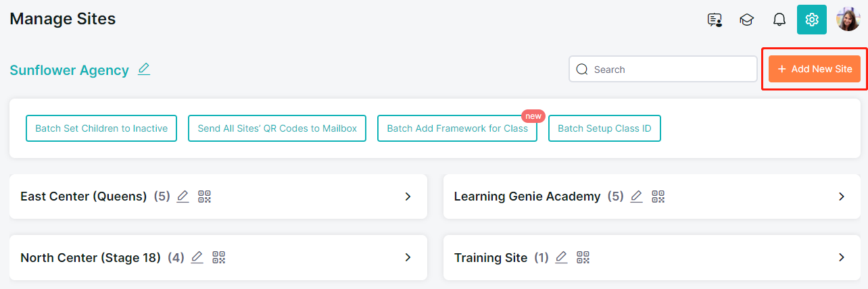
Task: Click Batch Set Children to Inactive
Action: click(101, 128)
